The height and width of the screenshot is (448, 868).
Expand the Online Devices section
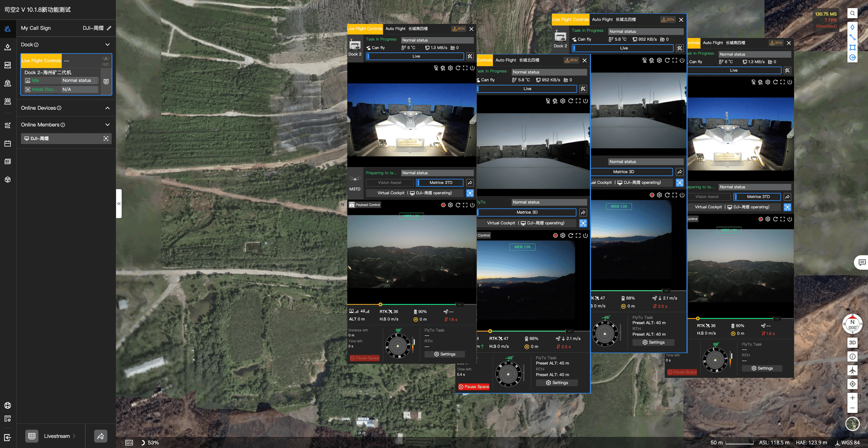(107, 108)
